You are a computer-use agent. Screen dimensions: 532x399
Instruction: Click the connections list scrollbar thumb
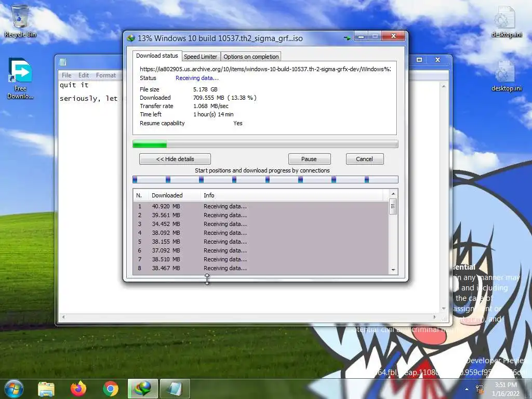(x=393, y=207)
